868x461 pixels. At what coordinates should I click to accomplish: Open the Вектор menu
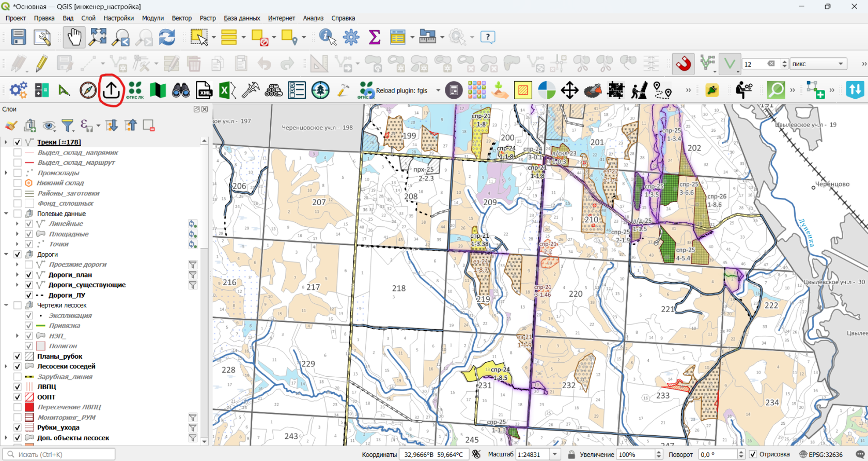(182, 18)
